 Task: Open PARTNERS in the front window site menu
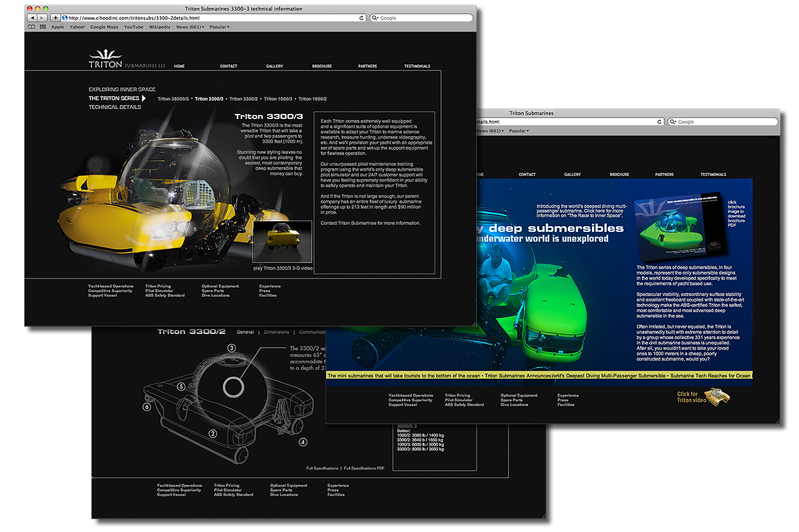pyautogui.click(x=367, y=66)
